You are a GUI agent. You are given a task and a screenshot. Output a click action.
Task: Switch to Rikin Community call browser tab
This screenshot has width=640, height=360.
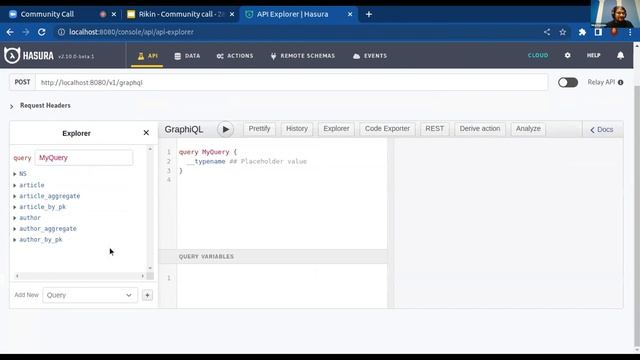point(180,14)
